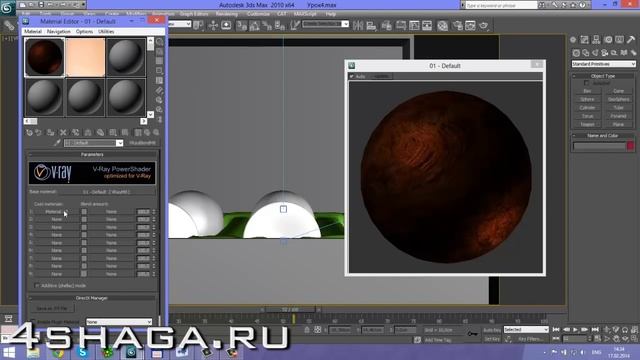Viewport: 640px width, 360px height.
Task: Open the Create command panel tab
Action: coord(573,40)
